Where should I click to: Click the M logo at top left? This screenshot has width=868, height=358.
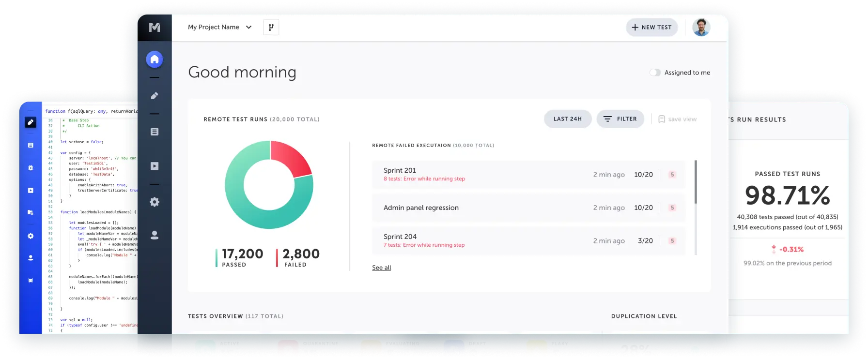[x=155, y=27]
